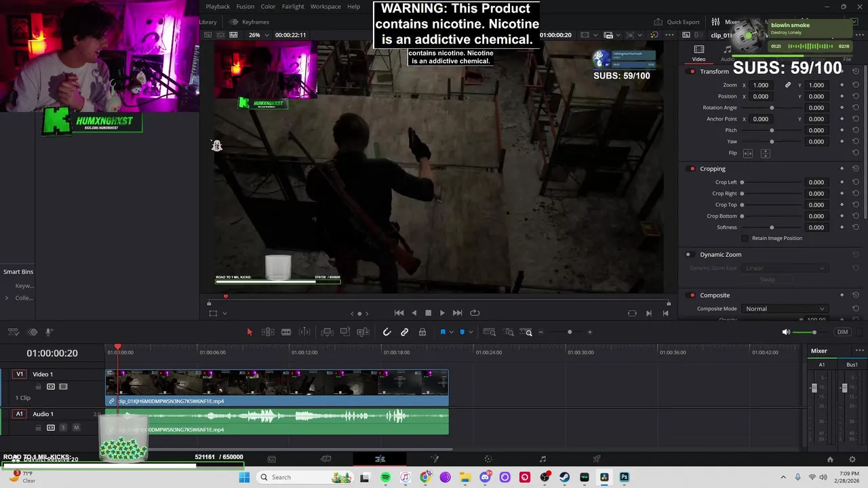Click the Insert Clip toolbar icon

click(x=327, y=332)
